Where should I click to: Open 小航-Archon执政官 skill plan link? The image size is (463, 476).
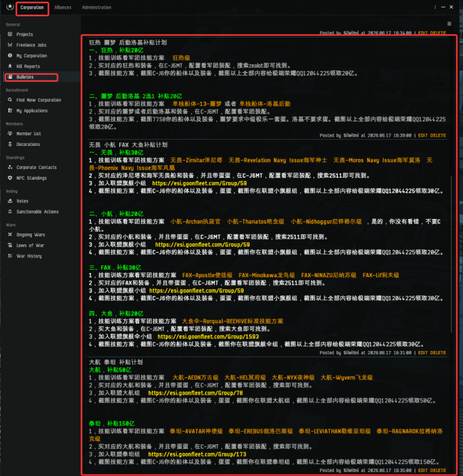click(x=196, y=221)
